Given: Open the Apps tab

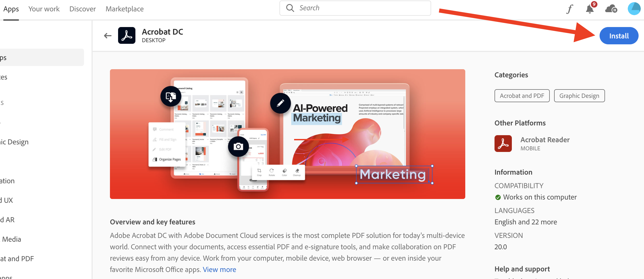Looking at the screenshot, I should (11, 9).
